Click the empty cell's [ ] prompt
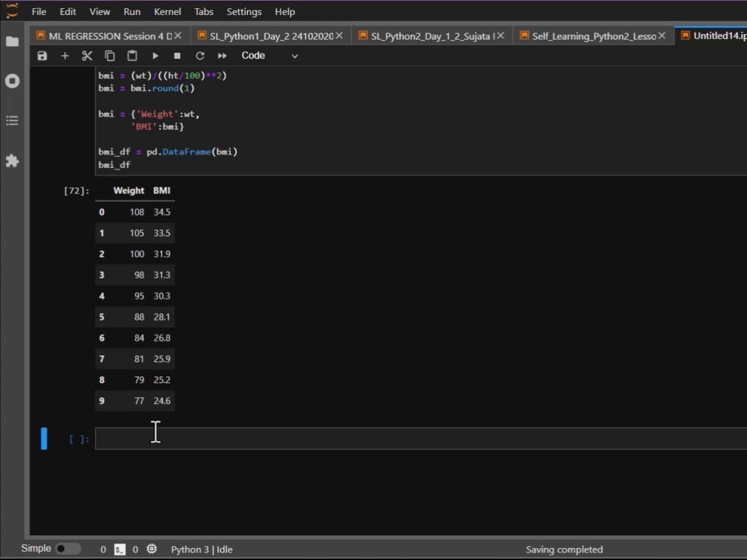The width and height of the screenshot is (747, 560). pos(79,439)
